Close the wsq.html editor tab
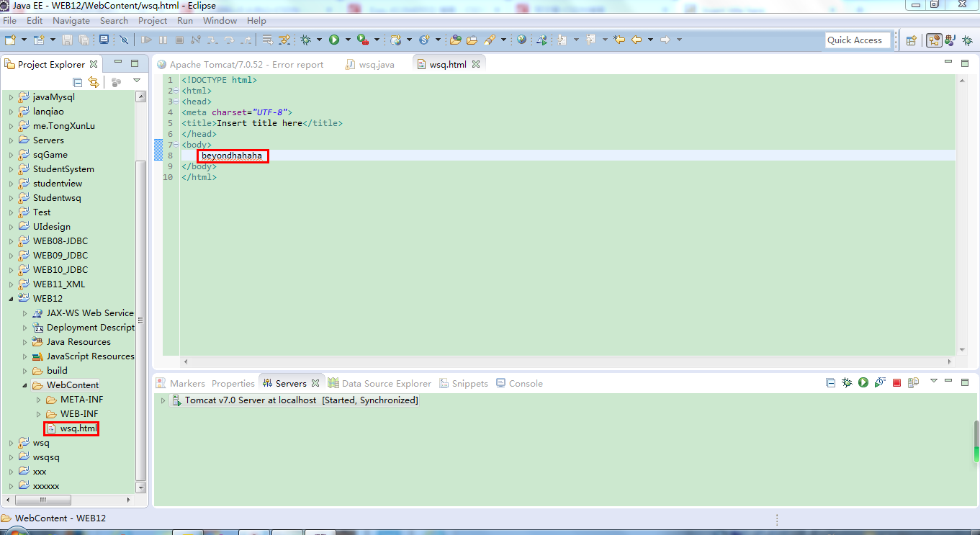Image resolution: width=980 pixels, height=535 pixels. [476, 64]
